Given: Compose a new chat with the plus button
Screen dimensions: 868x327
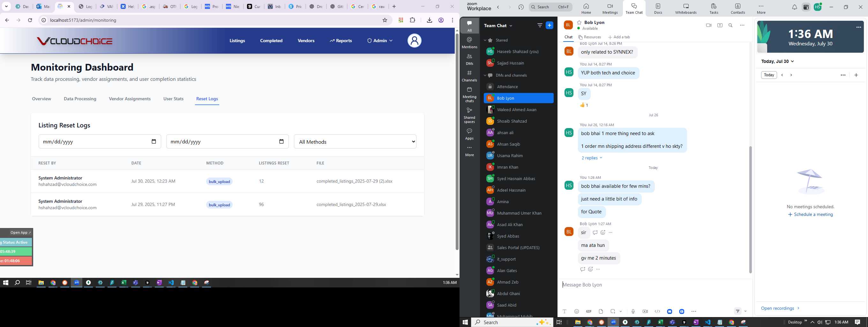Looking at the screenshot, I should (549, 25).
